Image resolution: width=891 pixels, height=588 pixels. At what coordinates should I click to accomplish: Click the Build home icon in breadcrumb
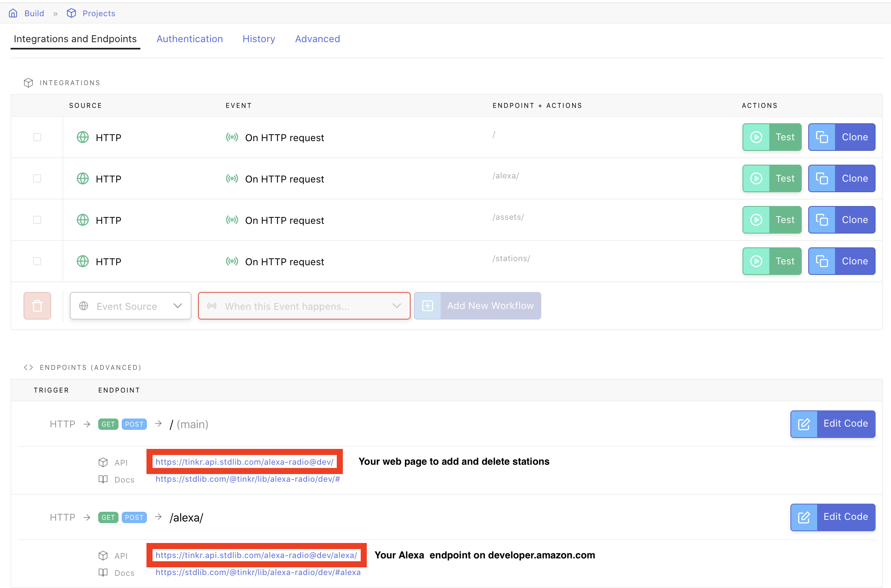point(13,13)
